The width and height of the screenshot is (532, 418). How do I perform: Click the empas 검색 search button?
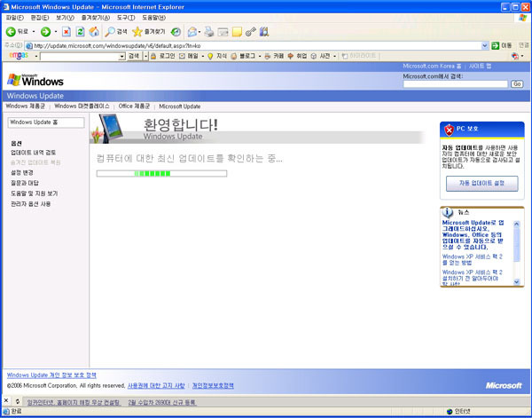tap(134, 56)
